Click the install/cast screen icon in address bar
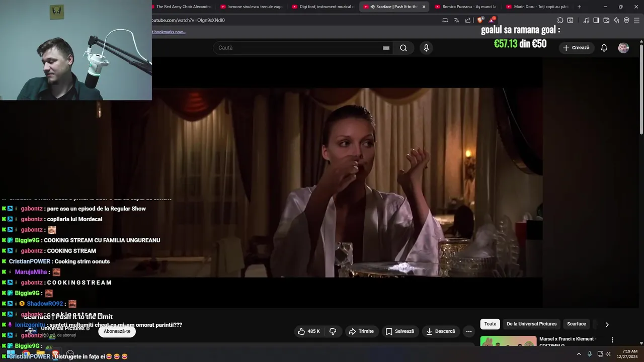 point(445,20)
